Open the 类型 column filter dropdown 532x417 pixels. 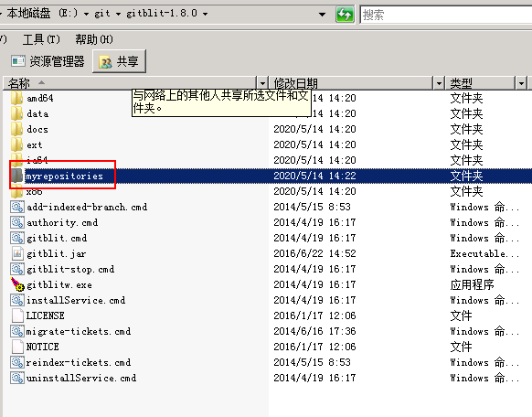coord(521,83)
